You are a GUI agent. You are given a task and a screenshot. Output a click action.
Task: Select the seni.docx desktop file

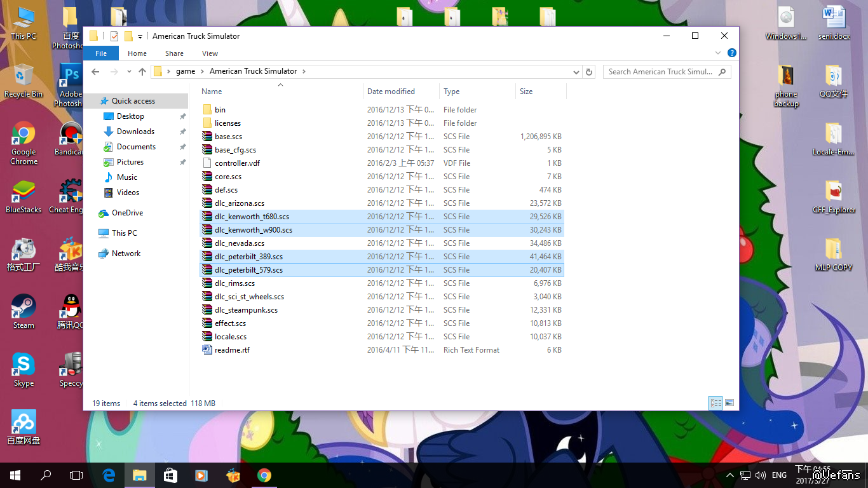click(834, 24)
